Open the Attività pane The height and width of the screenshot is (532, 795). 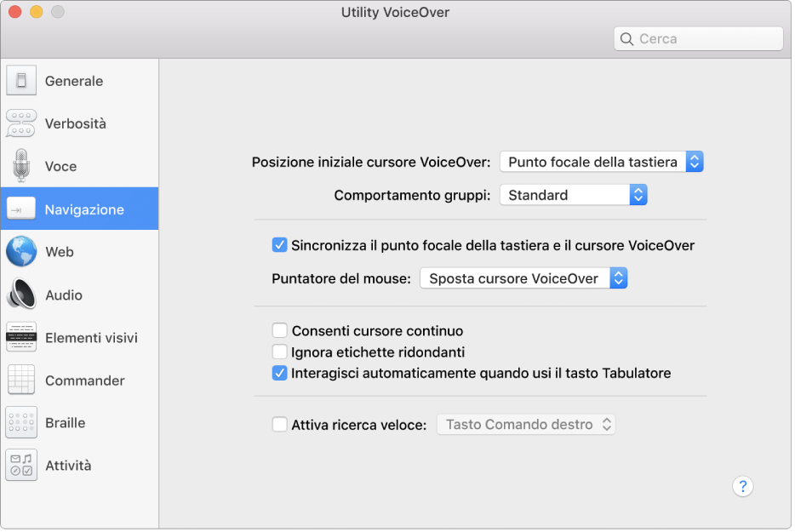[20, 465]
